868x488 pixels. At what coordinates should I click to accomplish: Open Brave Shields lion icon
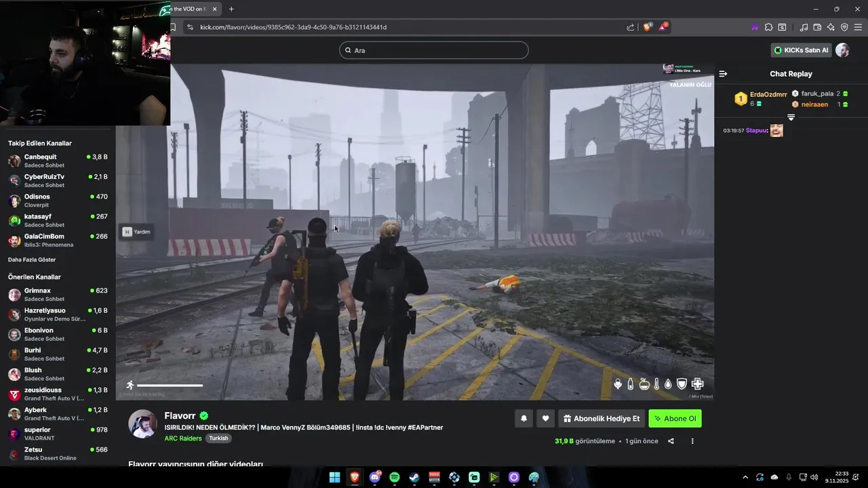pos(647,27)
